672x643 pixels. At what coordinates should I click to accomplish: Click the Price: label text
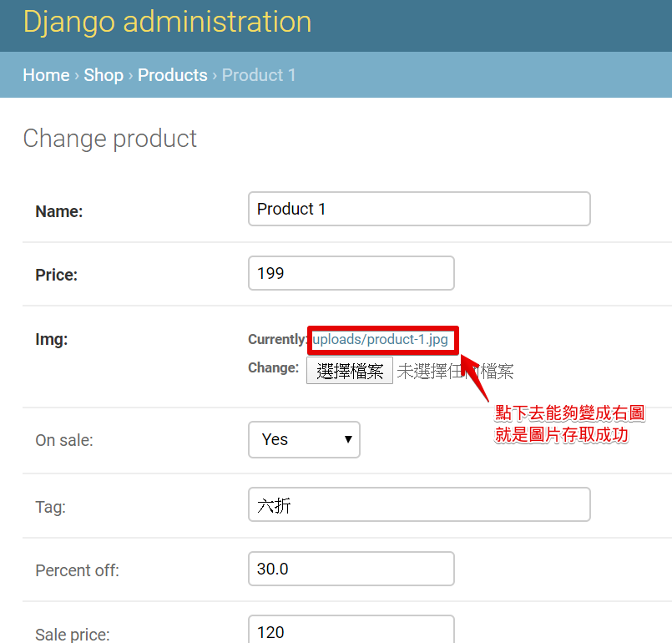click(57, 276)
